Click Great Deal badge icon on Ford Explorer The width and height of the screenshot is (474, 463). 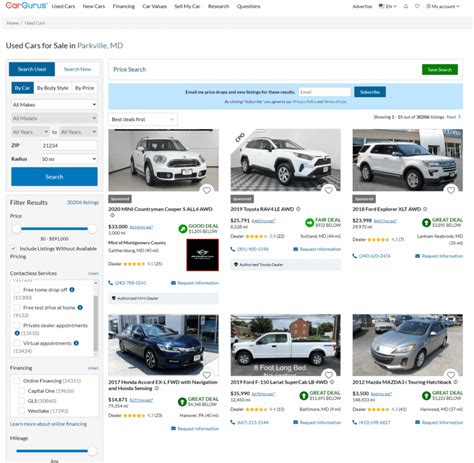[x=426, y=222]
